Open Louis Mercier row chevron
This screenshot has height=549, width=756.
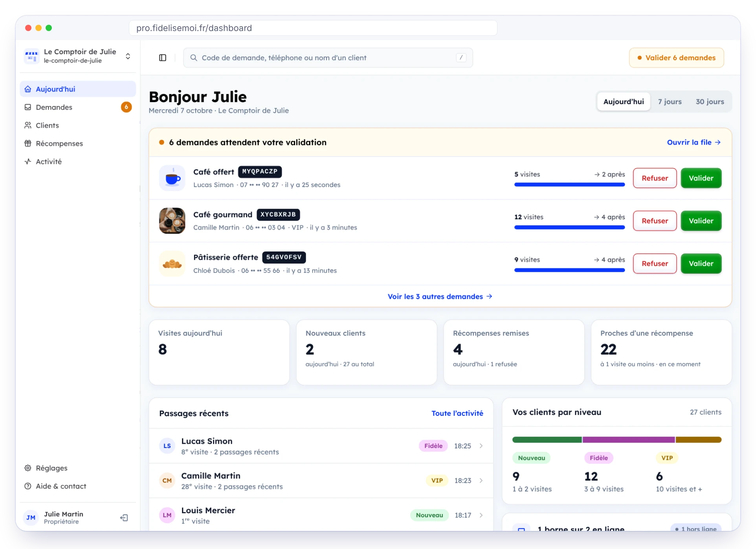(x=481, y=515)
